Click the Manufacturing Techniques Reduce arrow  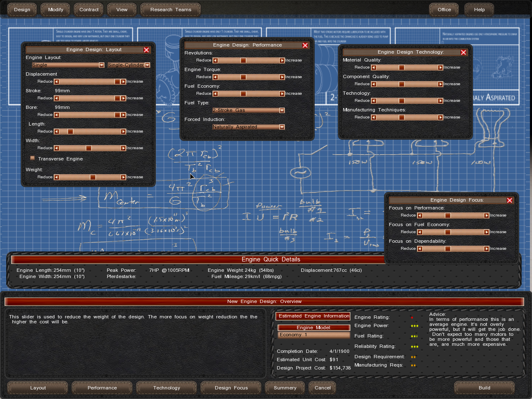[374, 117]
